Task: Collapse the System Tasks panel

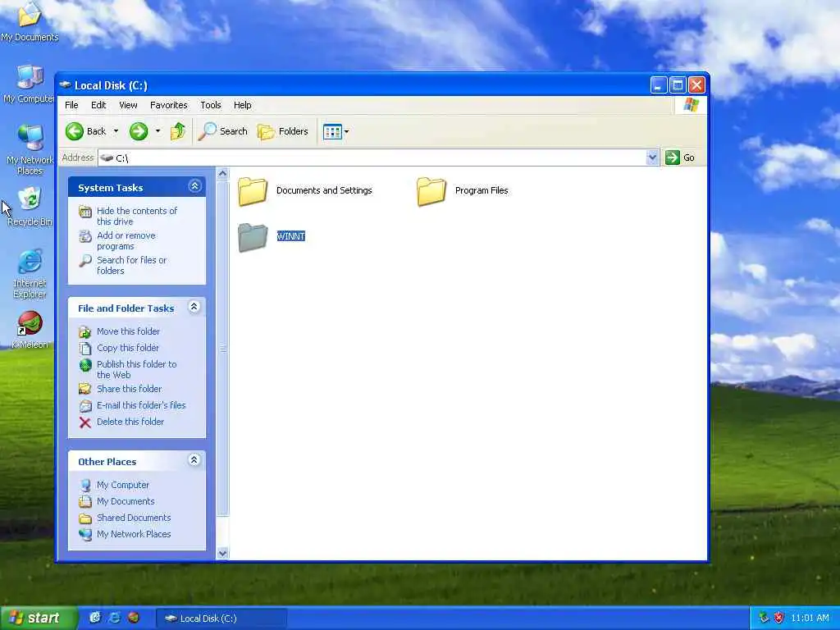Action: pyautogui.click(x=194, y=186)
